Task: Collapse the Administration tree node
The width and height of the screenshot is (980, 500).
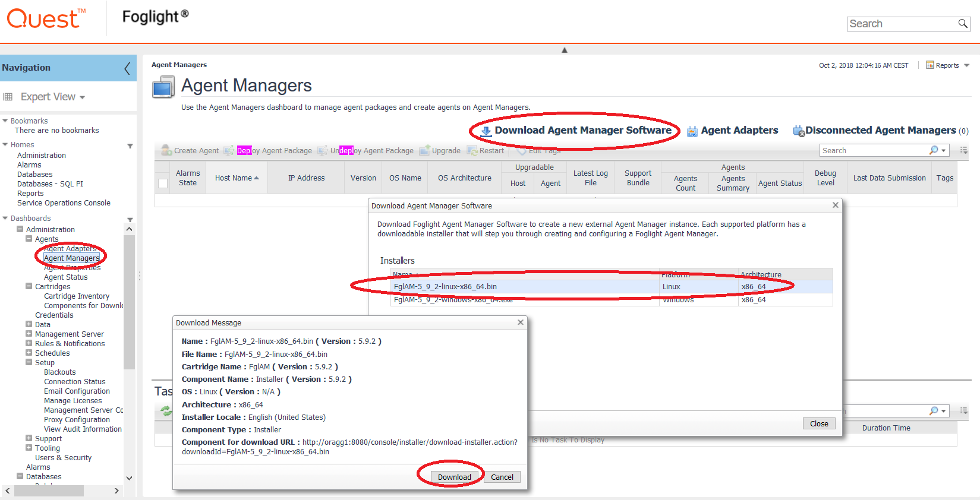Action: coord(20,229)
